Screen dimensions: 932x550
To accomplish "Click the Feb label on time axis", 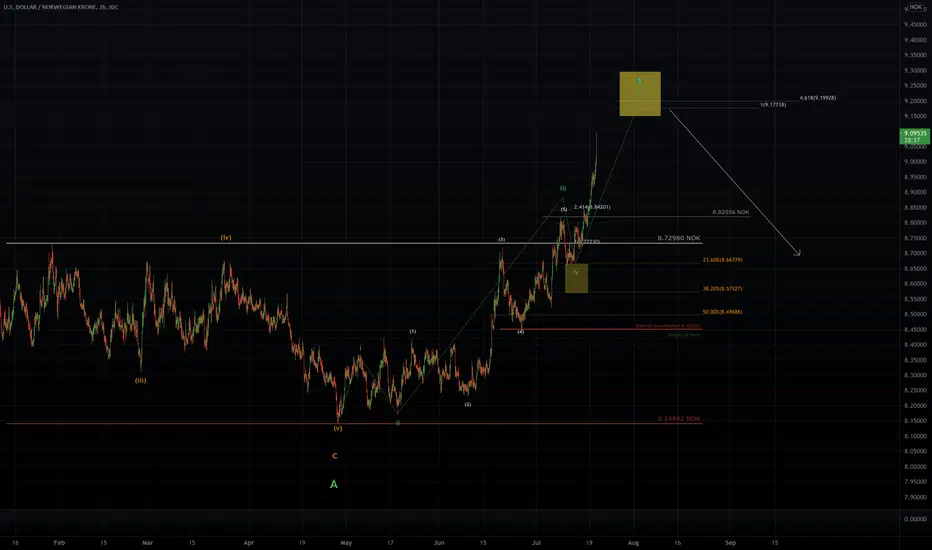I will pyautogui.click(x=59, y=543).
